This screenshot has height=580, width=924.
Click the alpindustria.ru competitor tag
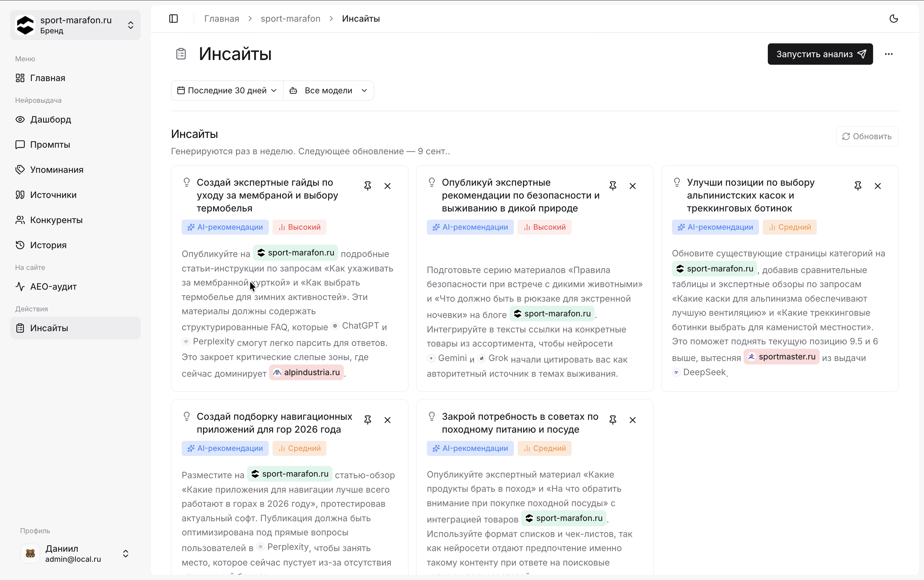306,372
